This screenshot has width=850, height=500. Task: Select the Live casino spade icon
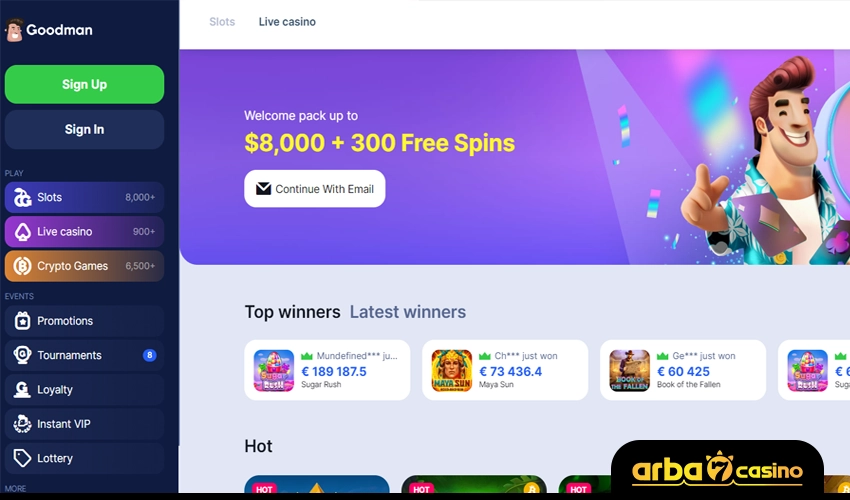point(22,232)
